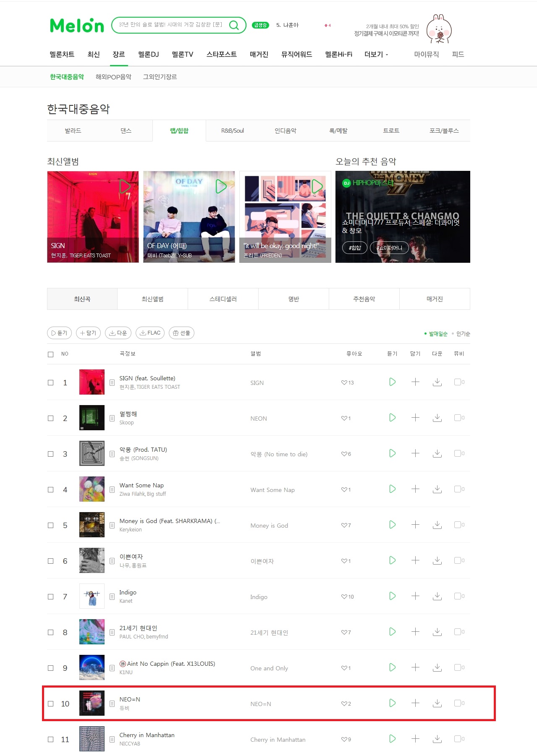Expand the 더보기 menu
This screenshot has height=756, width=537.
pos(376,55)
